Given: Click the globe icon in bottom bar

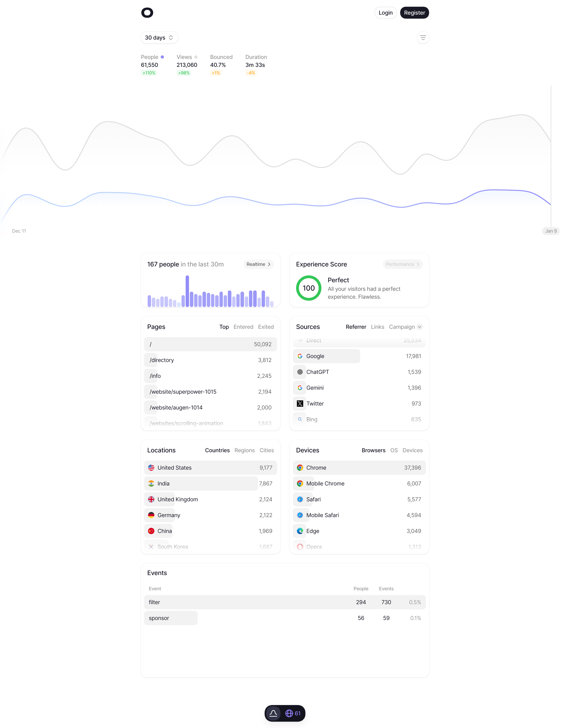Looking at the screenshot, I should [289, 713].
